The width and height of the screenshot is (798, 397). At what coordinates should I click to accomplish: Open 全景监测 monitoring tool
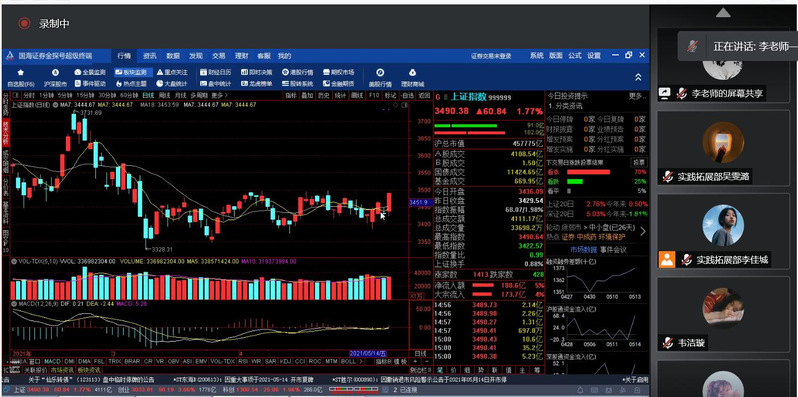pyautogui.click(x=90, y=72)
